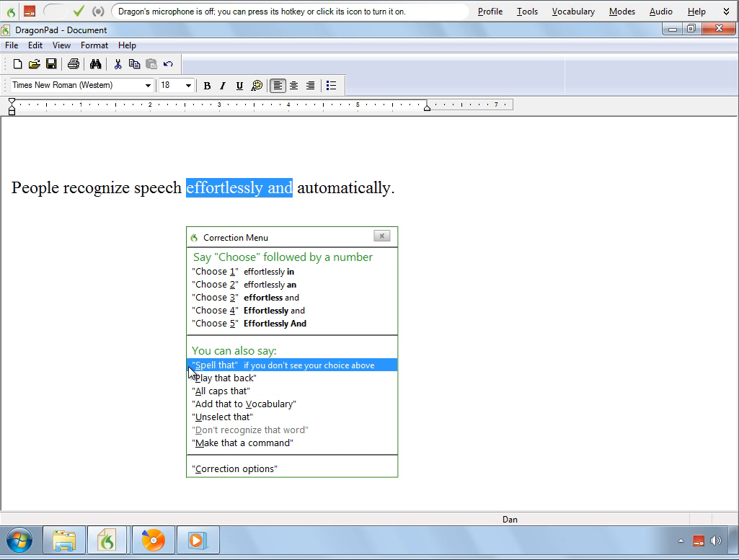This screenshot has height=560, width=739.
Task: Print the document
Action: click(73, 63)
